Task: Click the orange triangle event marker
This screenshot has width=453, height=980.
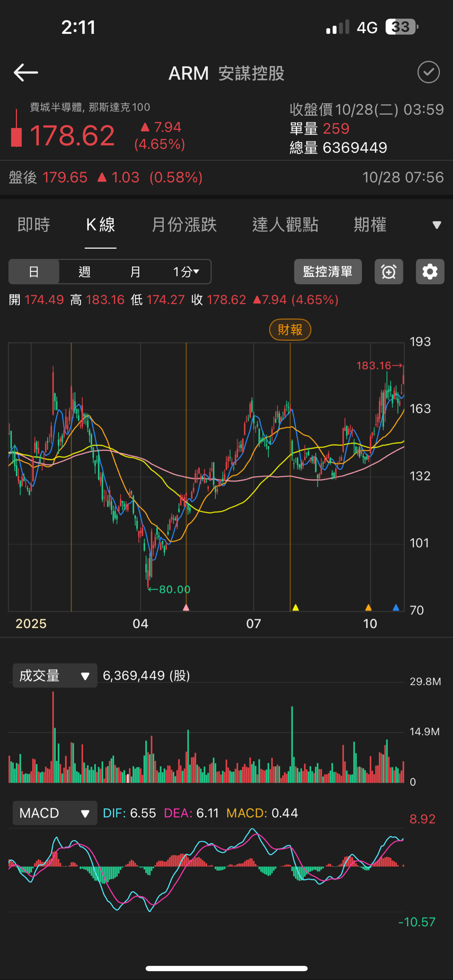Action: tap(368, 607)
